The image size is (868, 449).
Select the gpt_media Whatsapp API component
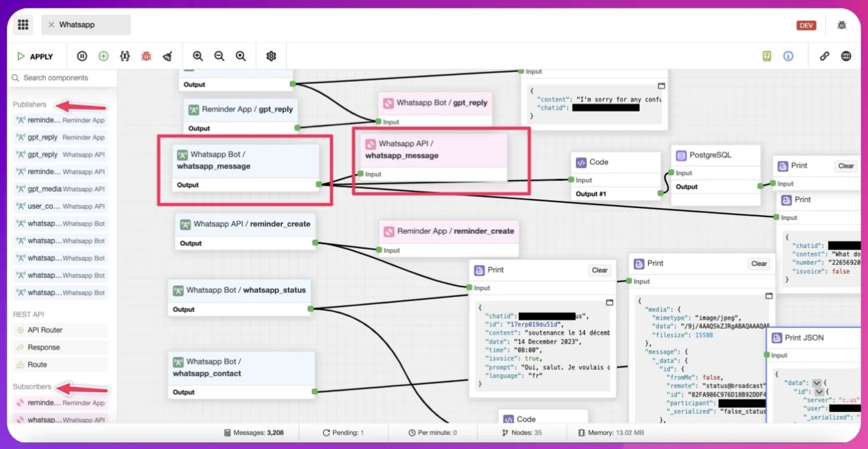click(x=61, y=190)
